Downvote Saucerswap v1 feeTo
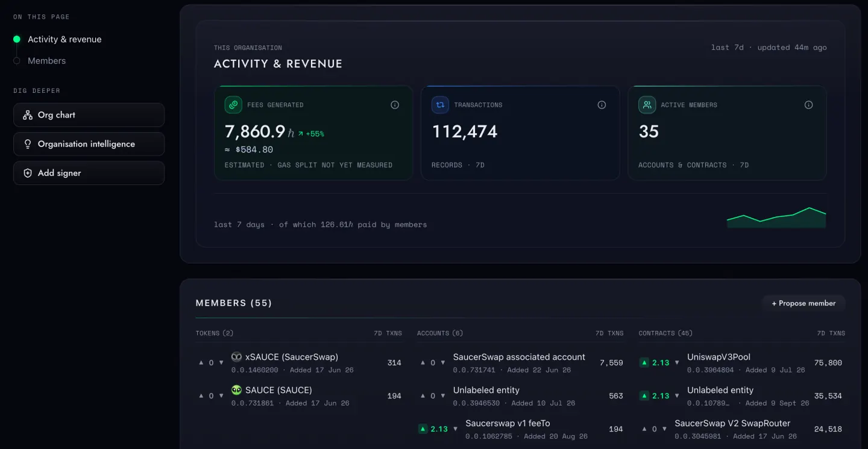 click(x=455, y=429)
